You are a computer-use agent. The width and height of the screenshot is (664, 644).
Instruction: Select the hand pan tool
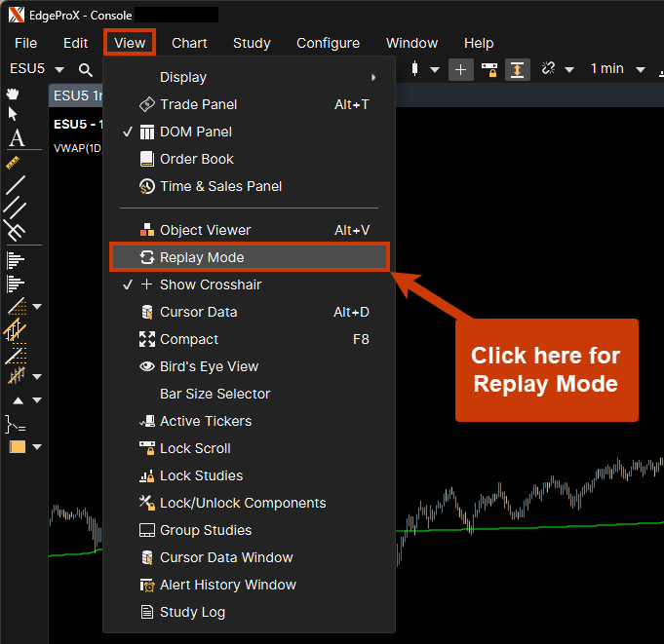(x=14, y=94)
